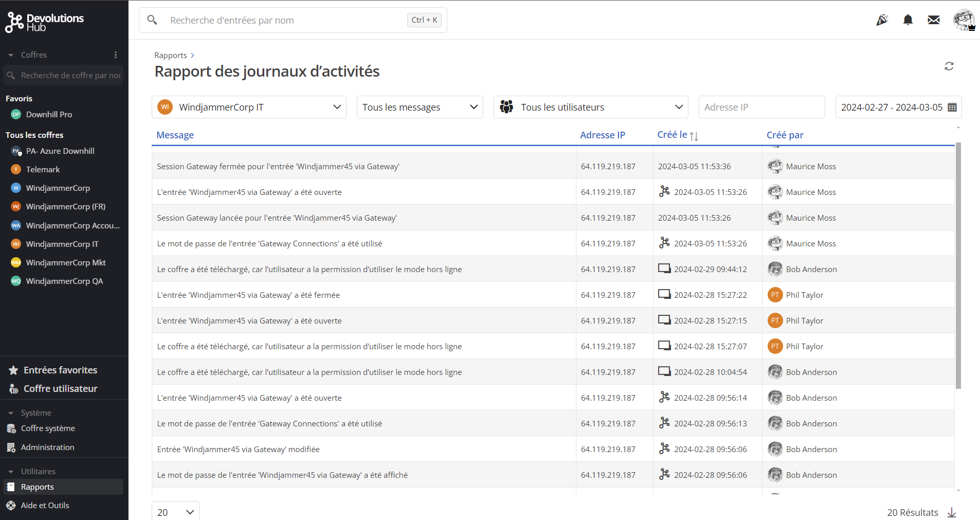Click the desktop source icon at 2024-02-29 09:44:12
The height and width of the screenshot is (520, 980).
coord(664,268)
